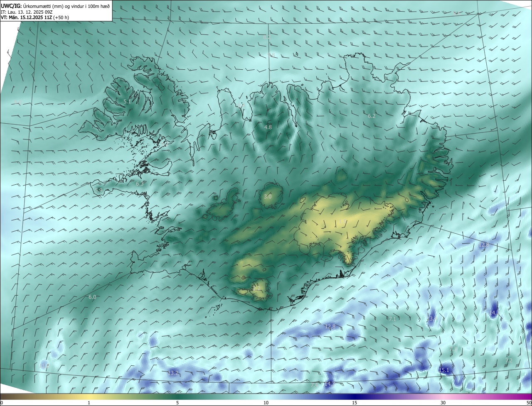Click the 6.2 value on the map
532x406 pixels.
372,116
